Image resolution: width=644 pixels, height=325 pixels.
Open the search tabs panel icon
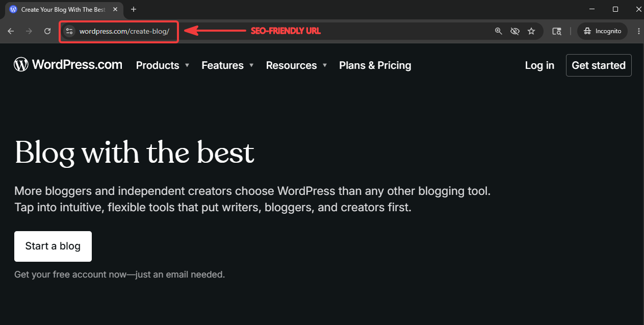pos(557,31)
